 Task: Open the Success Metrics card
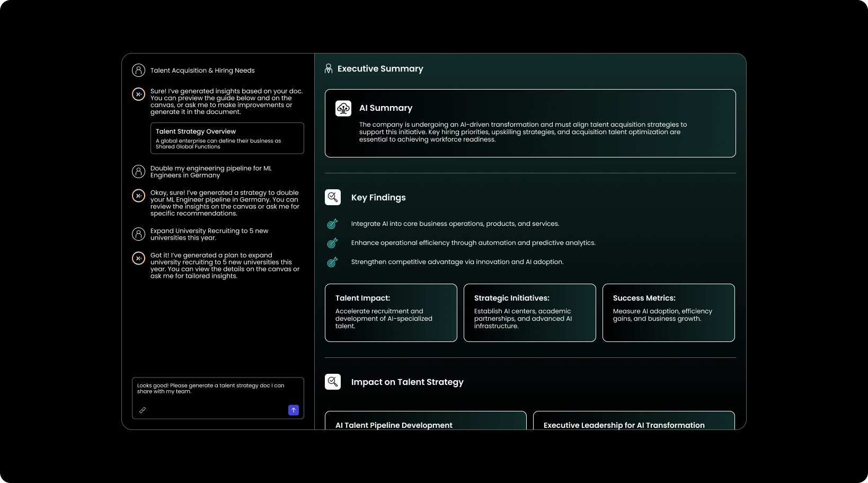tap(669, 313)
